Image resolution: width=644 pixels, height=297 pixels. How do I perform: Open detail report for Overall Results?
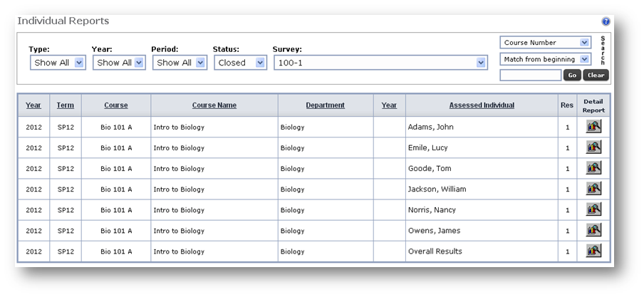point(593,251)
